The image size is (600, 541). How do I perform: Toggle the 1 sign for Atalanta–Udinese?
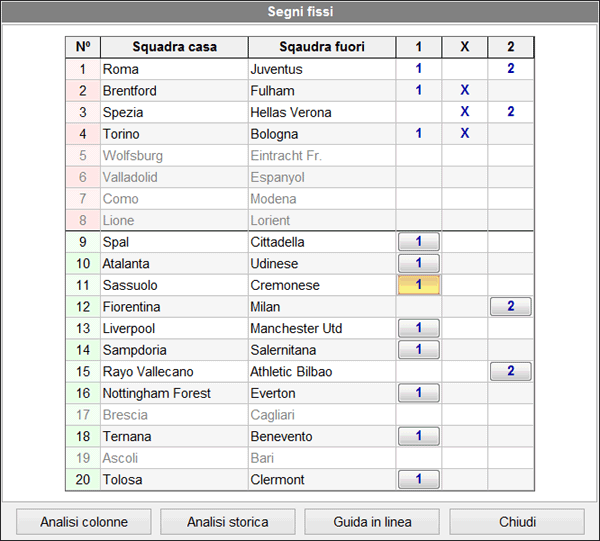tap(419, 264)
